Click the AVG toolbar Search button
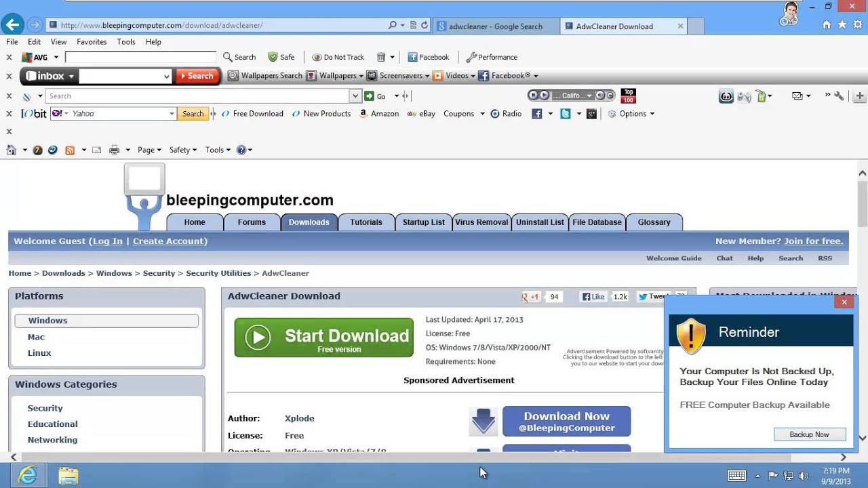 coord(239,57)
